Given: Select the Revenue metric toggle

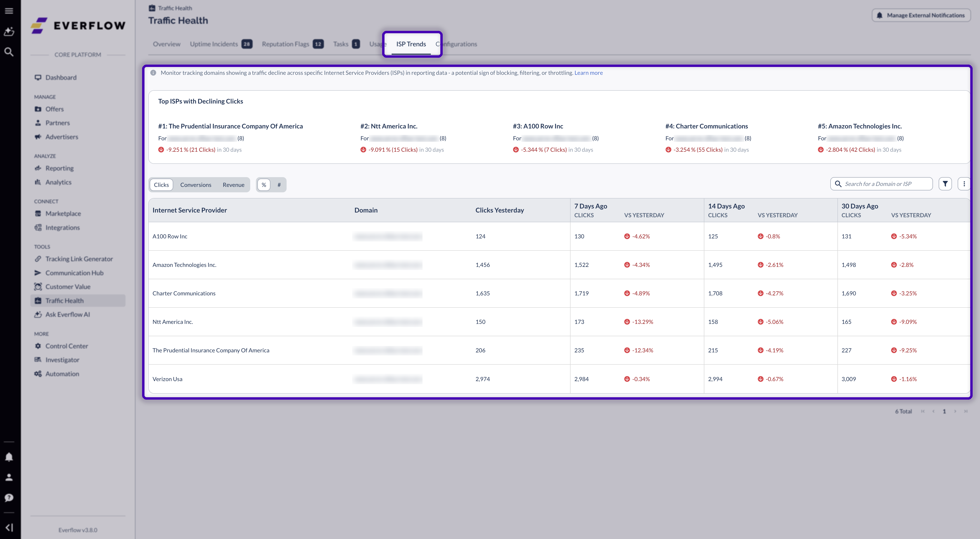Looking at the screenshot, I should (x=234, y=185).
